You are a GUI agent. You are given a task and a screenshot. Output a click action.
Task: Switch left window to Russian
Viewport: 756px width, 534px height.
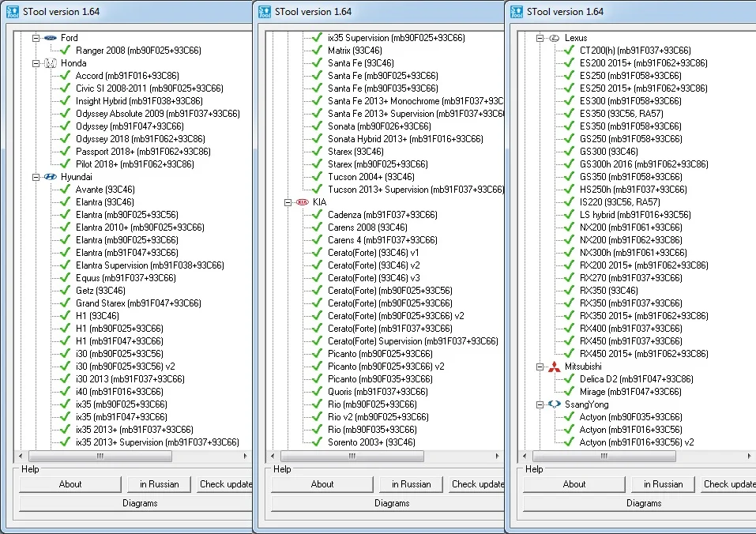pos(159,484)
